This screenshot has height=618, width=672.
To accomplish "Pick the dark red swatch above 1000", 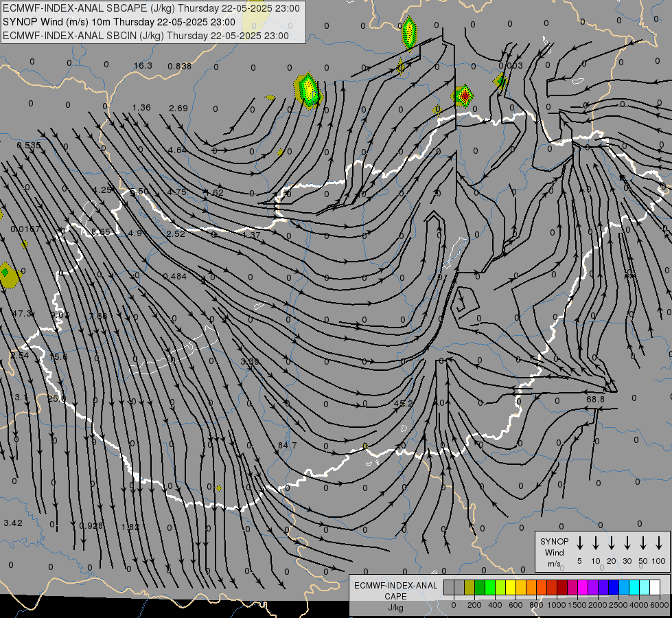I will pos(562,588).
